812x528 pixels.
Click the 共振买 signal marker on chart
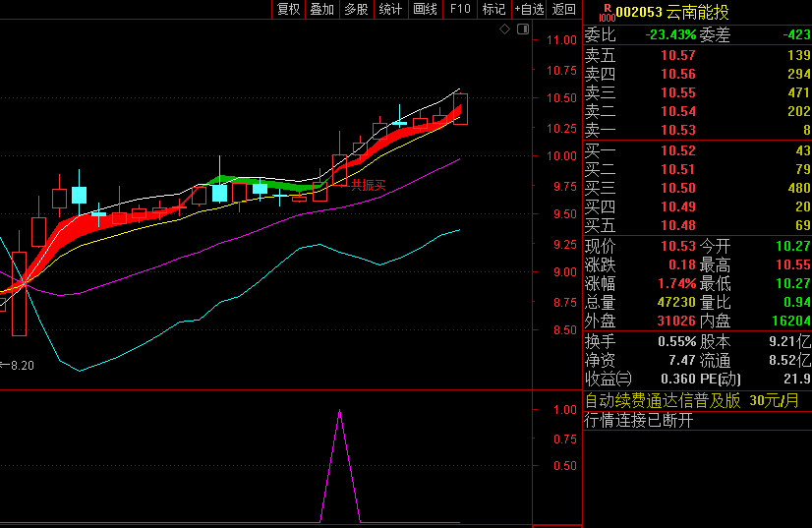click(x=369, y=186)
